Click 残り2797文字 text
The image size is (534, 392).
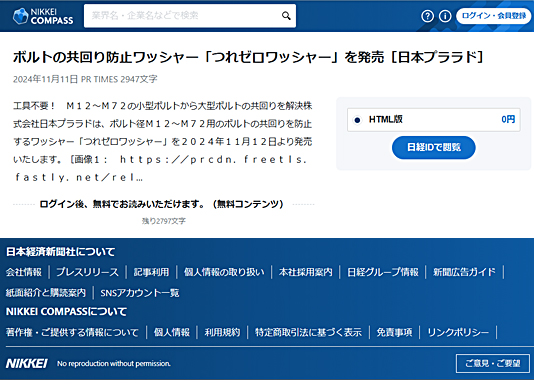(164, 221)
